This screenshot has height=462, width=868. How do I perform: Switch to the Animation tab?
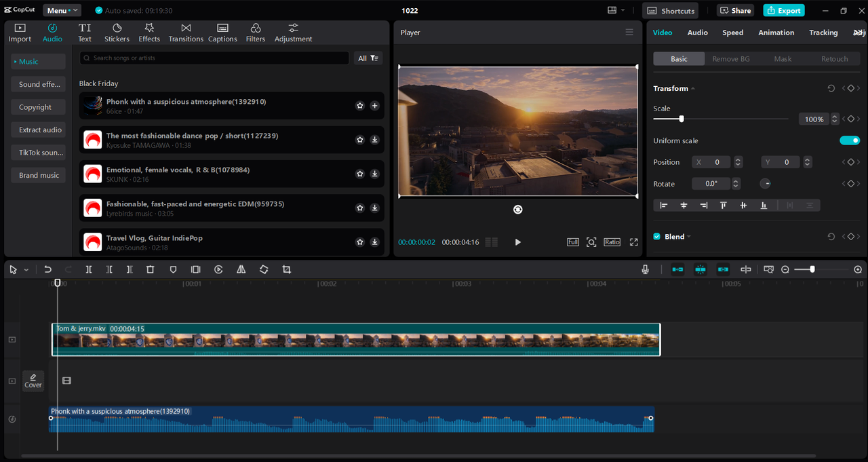(776, 33)
